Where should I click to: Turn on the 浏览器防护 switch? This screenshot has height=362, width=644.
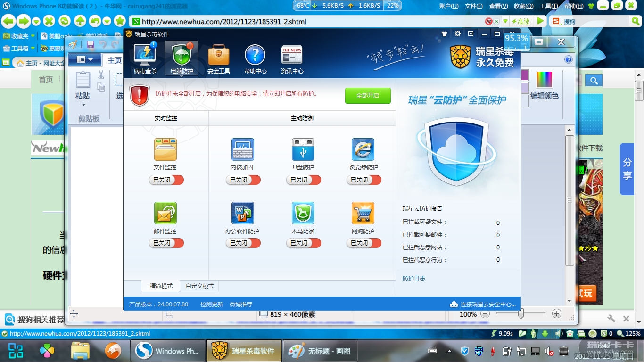point(363,180)
